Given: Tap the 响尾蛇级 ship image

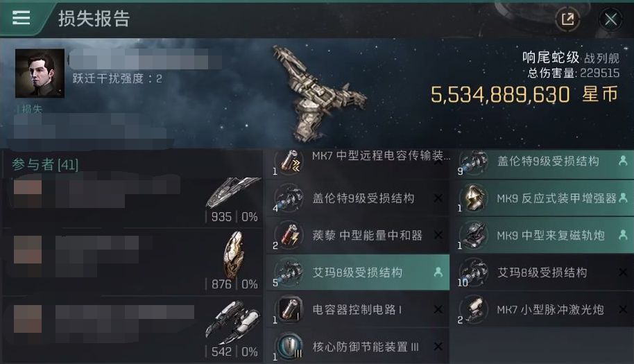Looking at the screenshot, I should (x=319, y=94).
